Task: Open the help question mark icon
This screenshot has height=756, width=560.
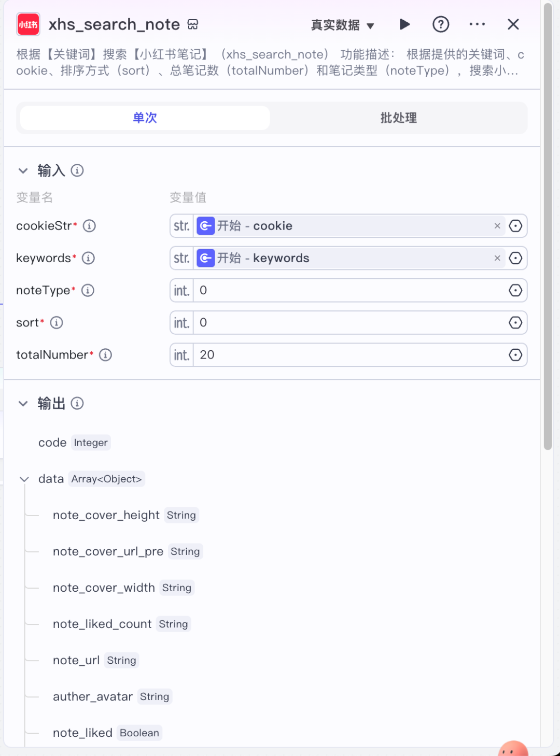Action: tap(441, 24)
